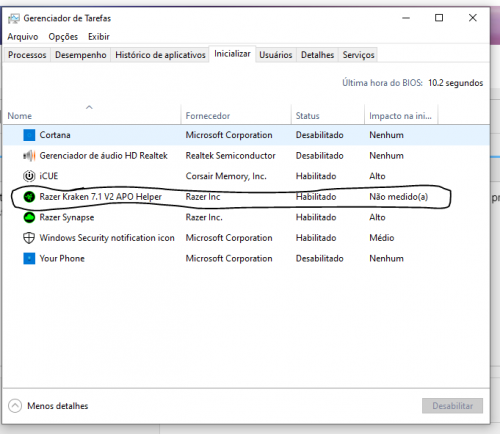Screen dimensions: 500x434
Task: Click Alto impact value of Razer Synapse
Action: pos(377,217)
